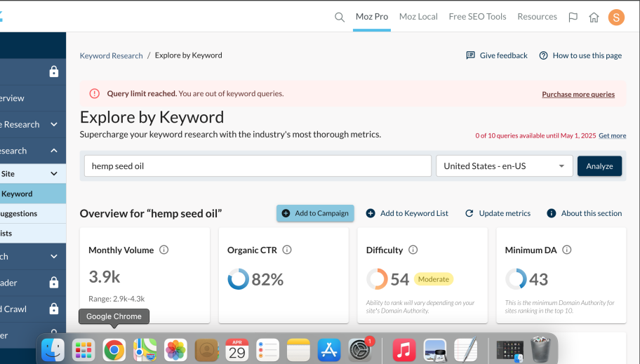Click the search magnifier icon in top nav
The image size is (640, 364).
click(x=339, y=17)
